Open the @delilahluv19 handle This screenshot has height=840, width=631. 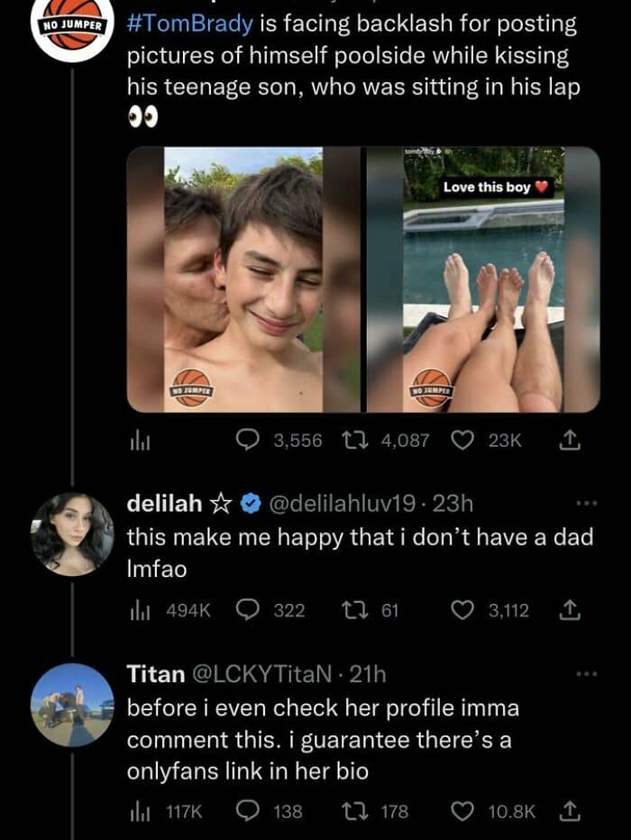click(339, 503)
